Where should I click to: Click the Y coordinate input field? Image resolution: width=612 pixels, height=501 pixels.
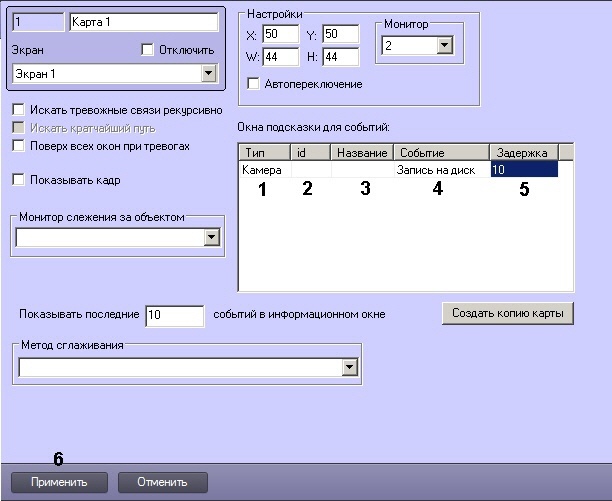point(340,35)
